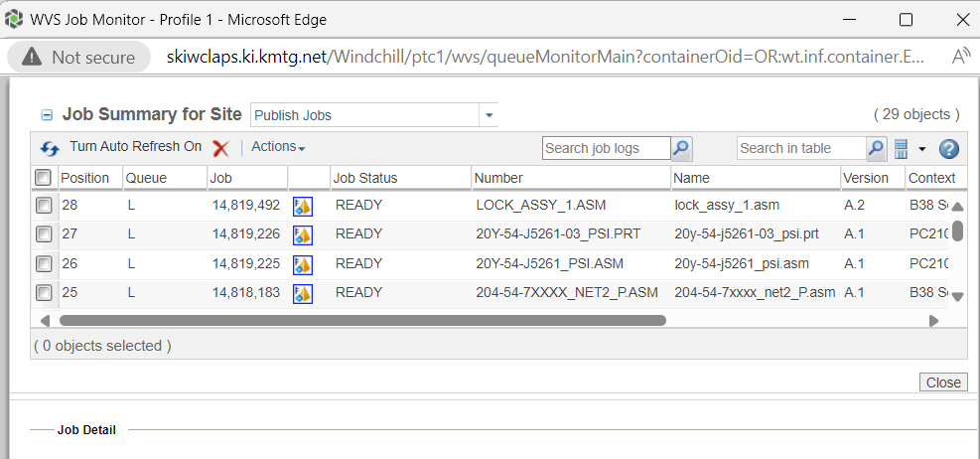Click the Close button
Screen dimensions: 980x459
(942, 382)
